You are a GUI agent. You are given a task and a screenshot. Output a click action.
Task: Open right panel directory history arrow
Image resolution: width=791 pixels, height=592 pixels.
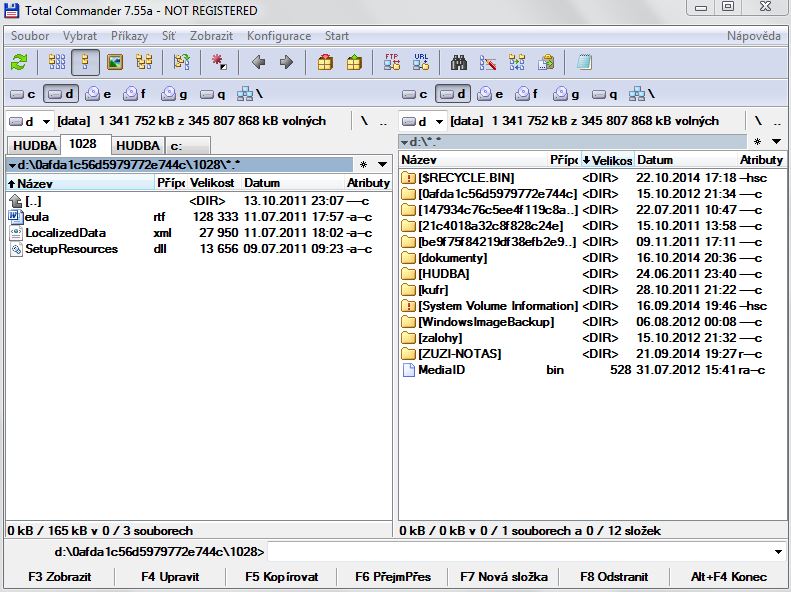776,142
